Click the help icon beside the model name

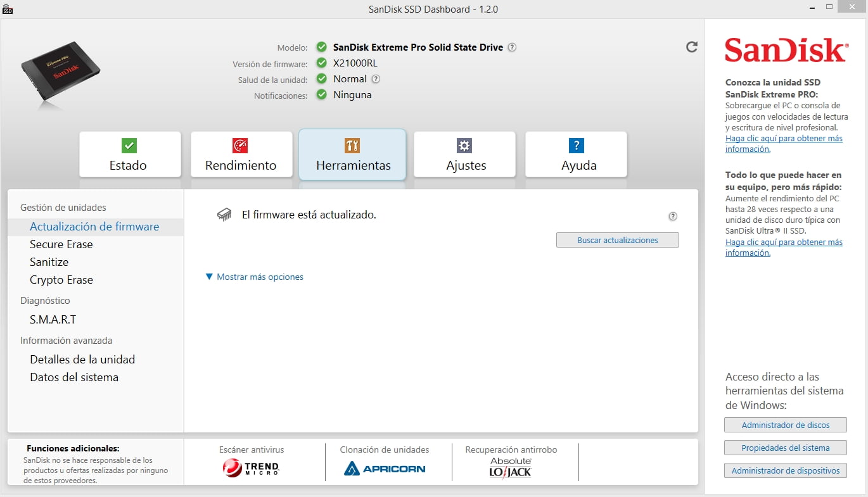pos(512,47)
